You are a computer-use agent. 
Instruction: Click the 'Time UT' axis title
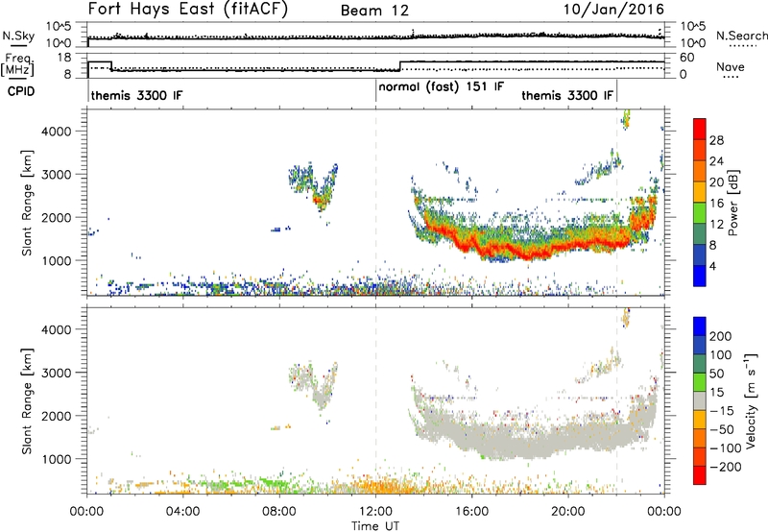point(375,526)
